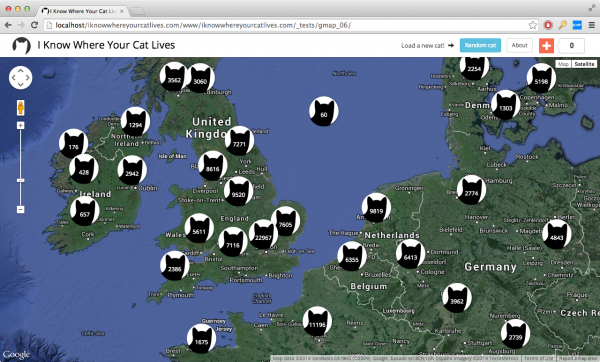Click the cat cluster marker labeled 7605

pos(285,221)
